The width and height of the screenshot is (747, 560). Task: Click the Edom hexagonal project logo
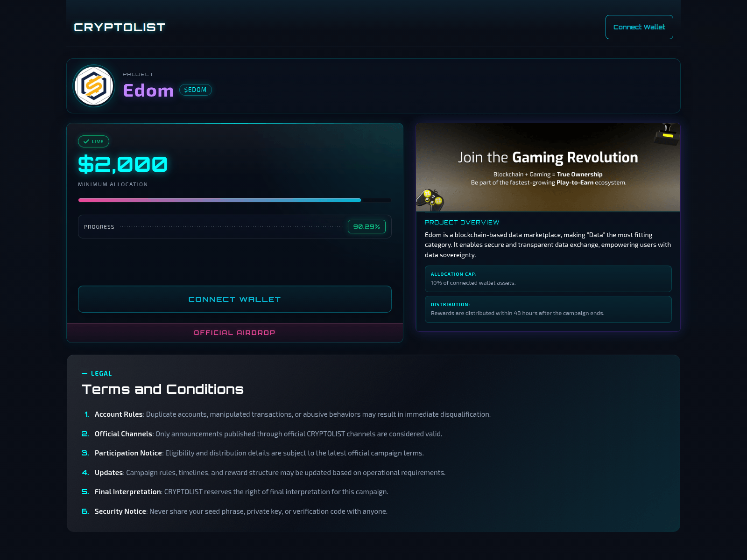[93, 86]
